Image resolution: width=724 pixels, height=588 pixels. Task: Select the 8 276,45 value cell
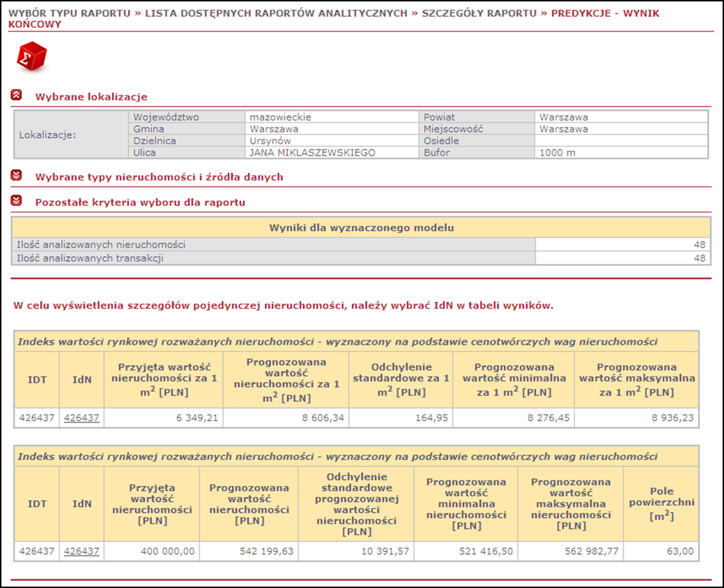pos(514,417)
